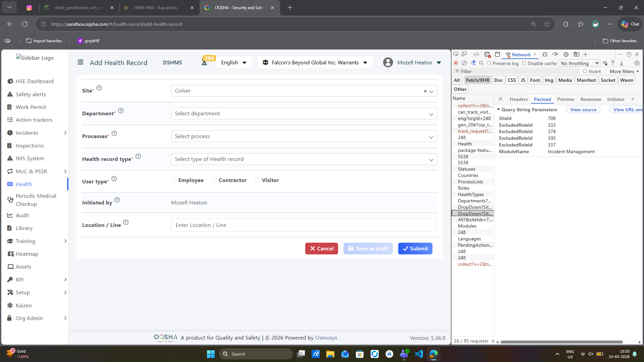Click the search icon in the Network toolbar
644x362 pixels.
[481, 63]
